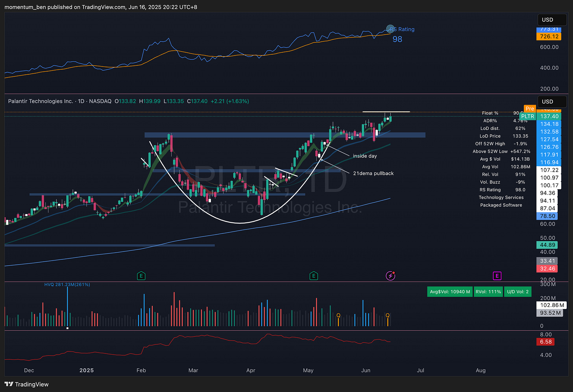The height and width of the screenshot is (392, 573).
Task: Click the orange 726.12 value label
Action: click(549, 37)
